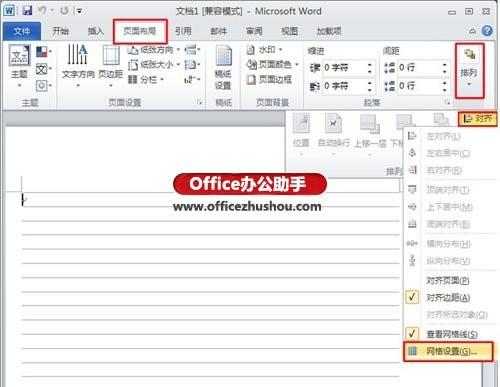Open the 对齐 align dropdown
Image resolution: width=500 pixels, height=387 pixels.
click(478, 119)
